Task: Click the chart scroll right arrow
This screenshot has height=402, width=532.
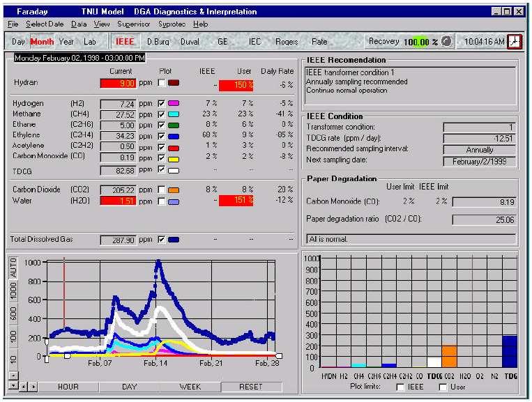Action: coord(33,387)
